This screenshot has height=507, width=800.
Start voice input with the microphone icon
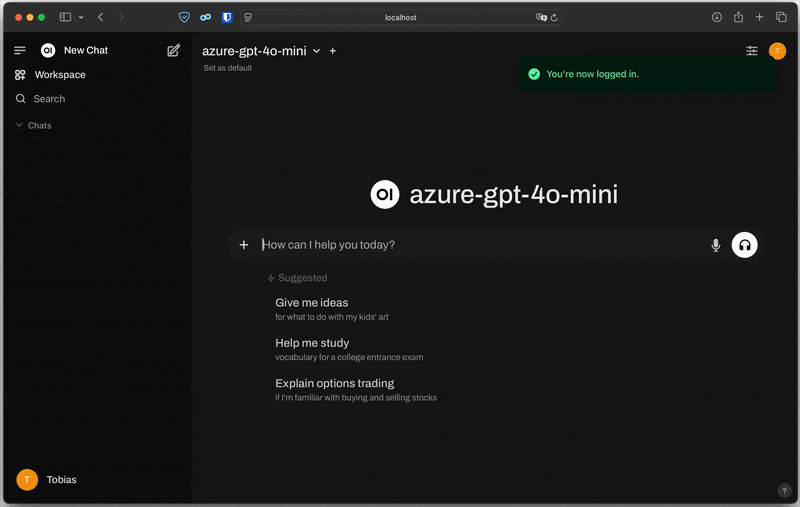click(x=716, y=245)
